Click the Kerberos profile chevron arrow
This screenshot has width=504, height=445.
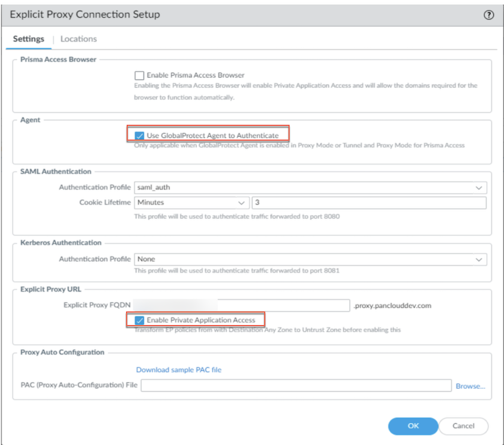click(x=479, y=260)
